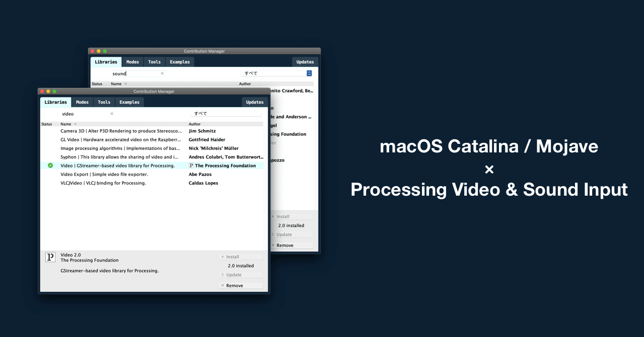Select the GL Video library row

point(152,139)
